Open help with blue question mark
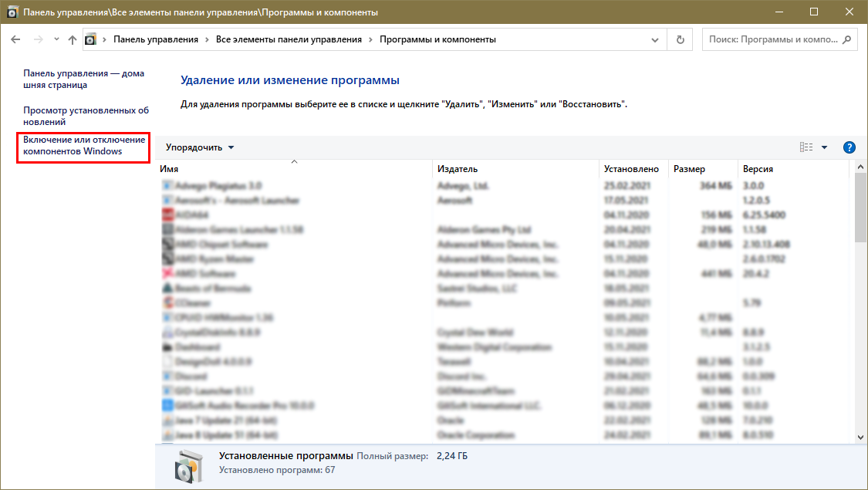This screenshot has height=490, width=868. point(849,147)
